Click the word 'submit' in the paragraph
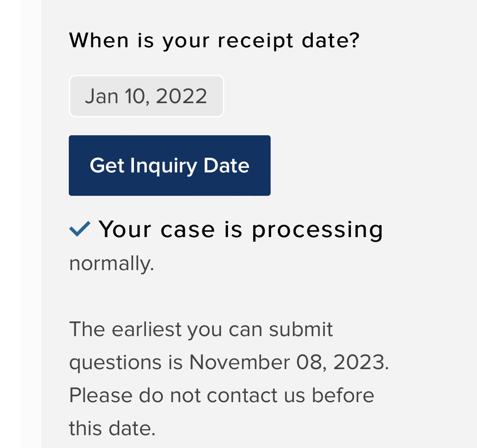477x448 pixels. [301, 329]
